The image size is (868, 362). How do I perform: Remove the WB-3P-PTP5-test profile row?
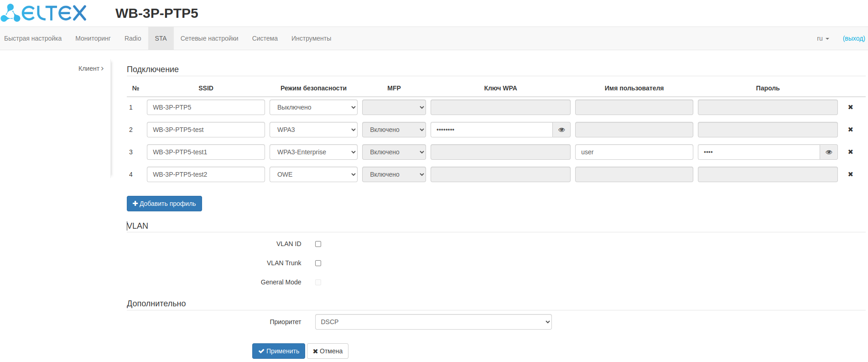click(x=850, y=130)
